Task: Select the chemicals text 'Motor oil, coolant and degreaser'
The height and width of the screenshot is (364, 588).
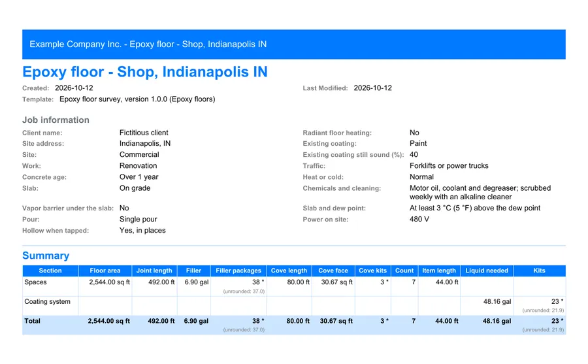Action: pyautogui.click(x=463, y=188)
